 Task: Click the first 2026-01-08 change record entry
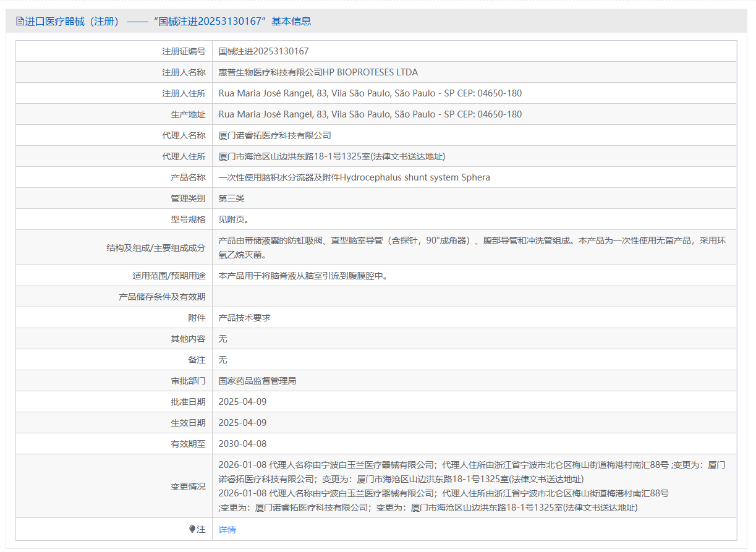472,472
